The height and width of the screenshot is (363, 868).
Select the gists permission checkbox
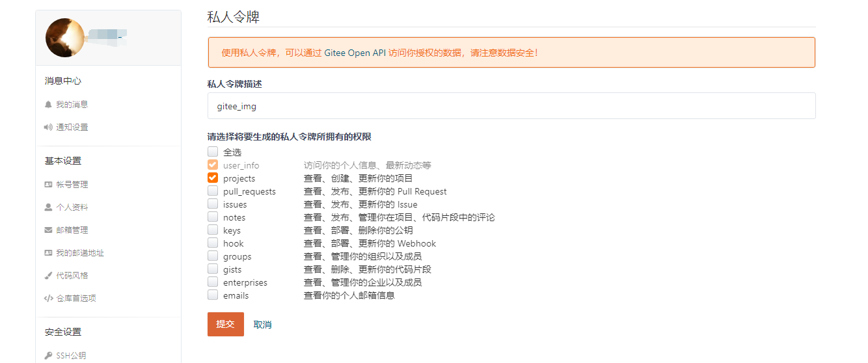click(213, 269)
